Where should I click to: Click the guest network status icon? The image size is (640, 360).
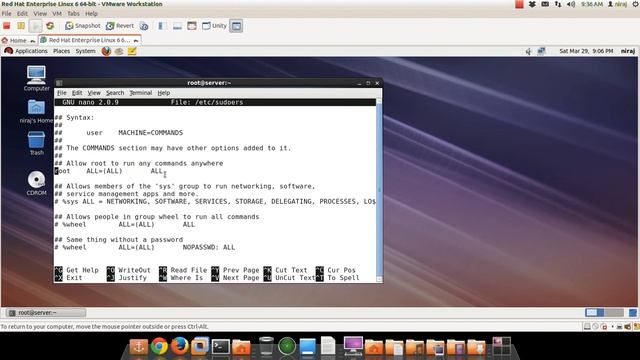click(541, 51)
